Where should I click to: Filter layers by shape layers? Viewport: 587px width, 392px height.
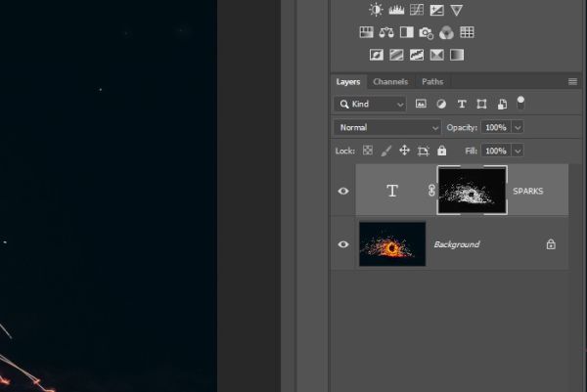click(x=481, y=104)
